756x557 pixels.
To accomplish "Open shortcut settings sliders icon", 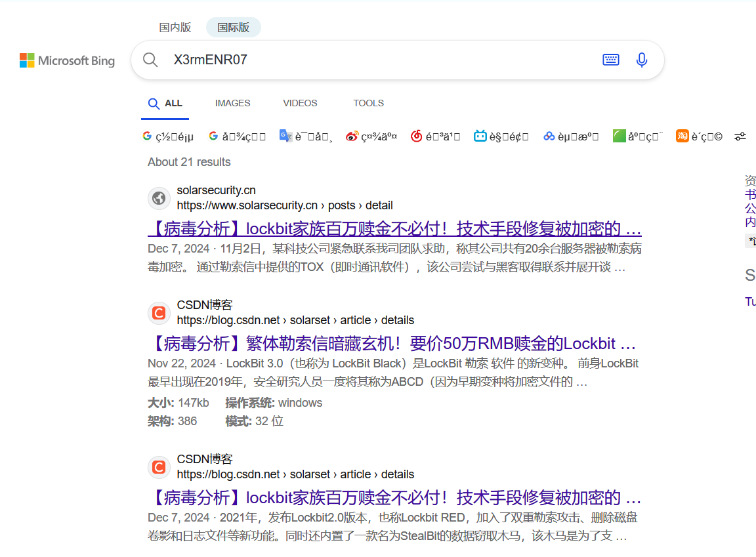I will (x=740, y=137).
